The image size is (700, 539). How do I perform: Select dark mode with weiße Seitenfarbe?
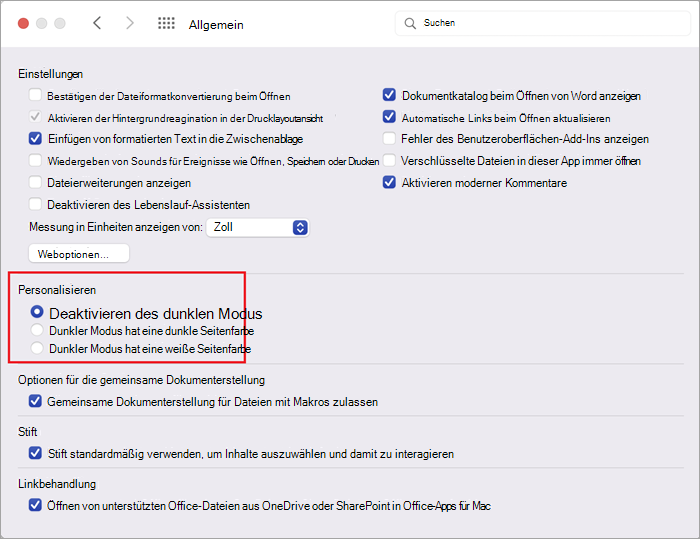point(37,348)
